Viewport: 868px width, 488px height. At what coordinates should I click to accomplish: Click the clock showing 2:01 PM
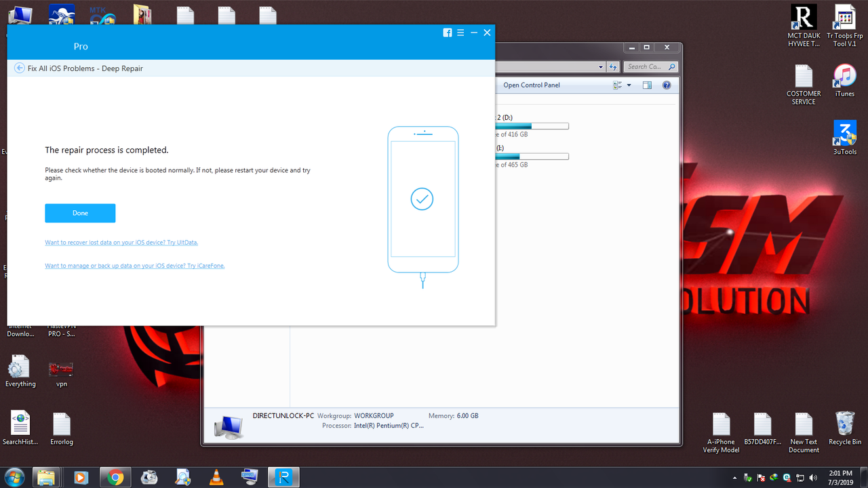[x=841, y=473]
